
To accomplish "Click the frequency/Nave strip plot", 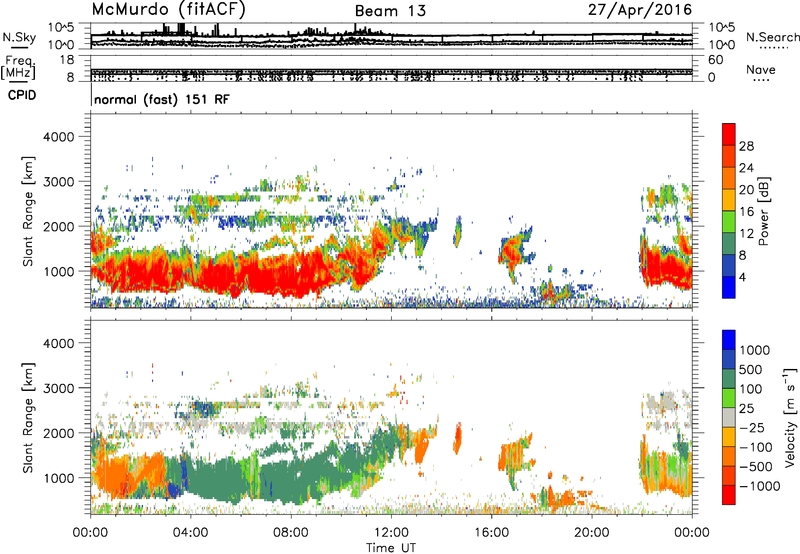I will pos(391,69).
